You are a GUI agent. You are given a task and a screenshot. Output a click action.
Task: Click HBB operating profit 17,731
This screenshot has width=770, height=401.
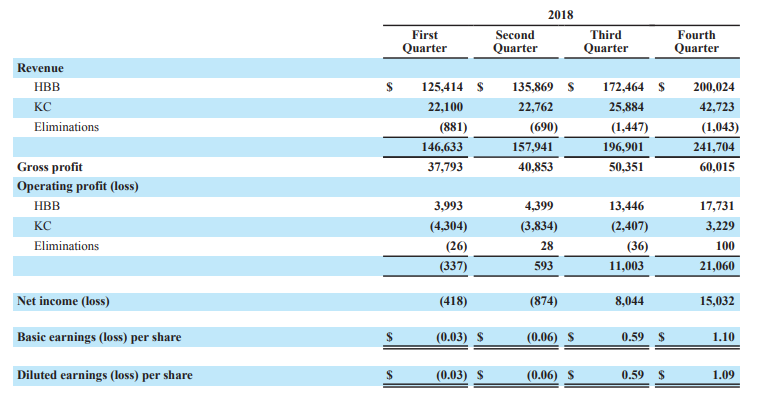click(x=716, y=206)
